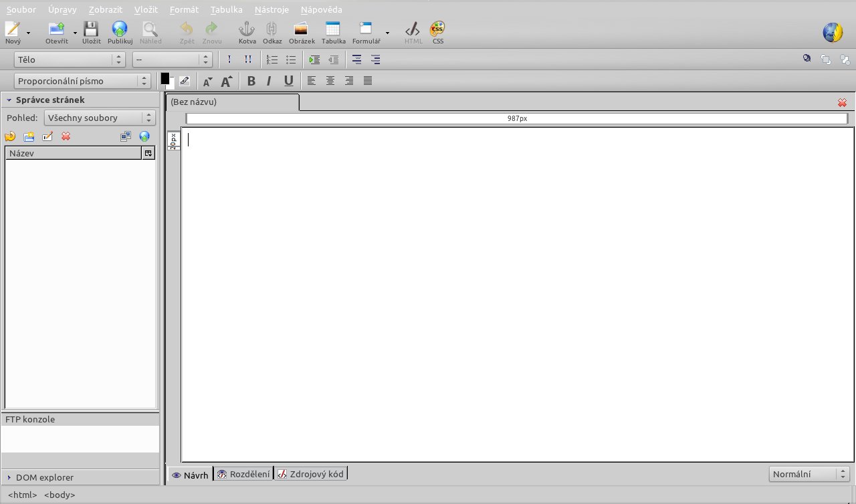This screenshot has height=504, width=856.
Task: Click the numbered list icon
Action: tap(272, 59)
